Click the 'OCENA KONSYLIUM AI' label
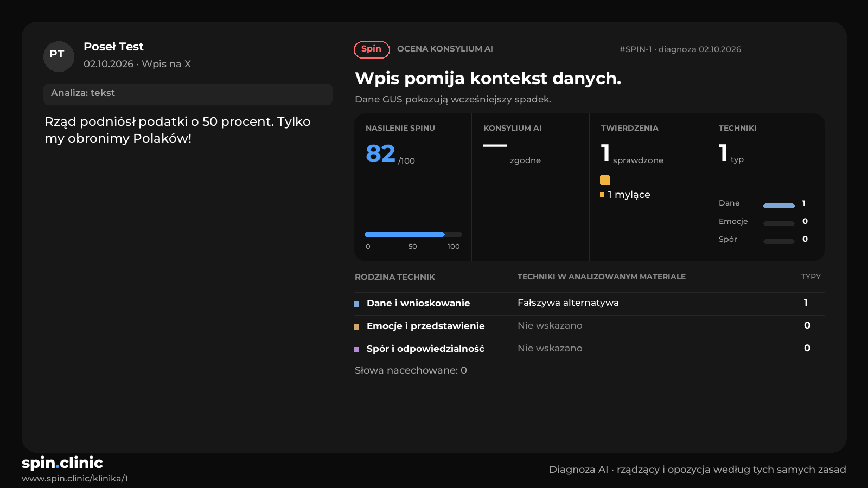Image resolution: width=868 pixels, height=488 pixels. [445, 49]
